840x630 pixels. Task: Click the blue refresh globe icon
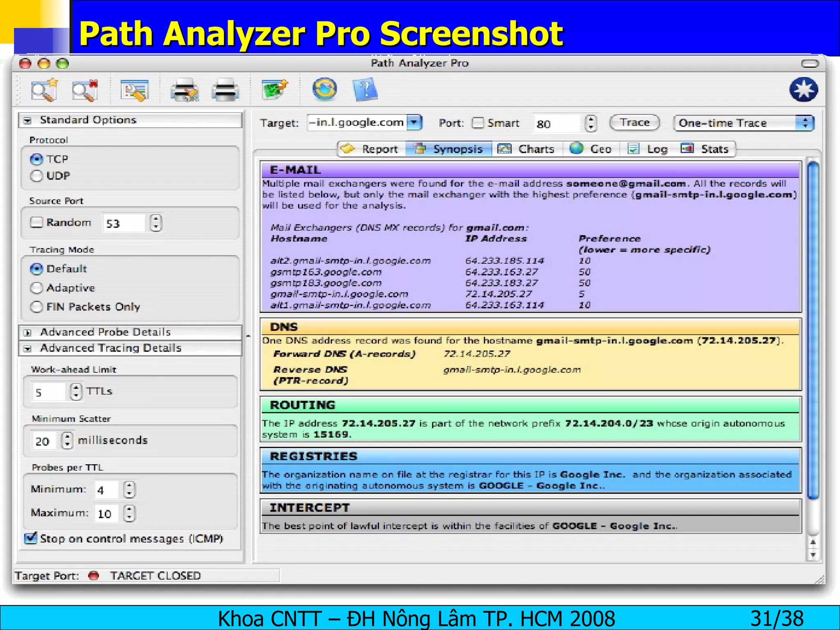324,89
